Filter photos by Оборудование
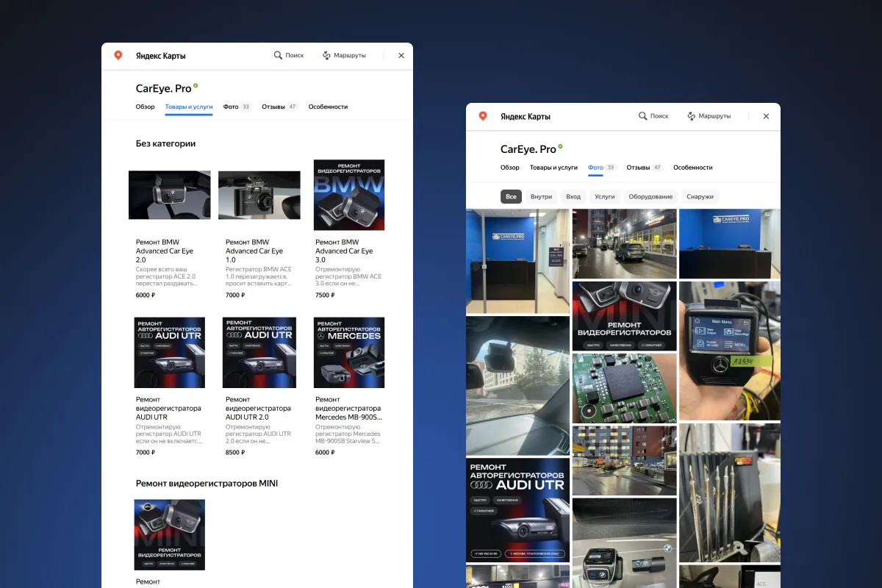882x588 pixels. pos(650,196)
